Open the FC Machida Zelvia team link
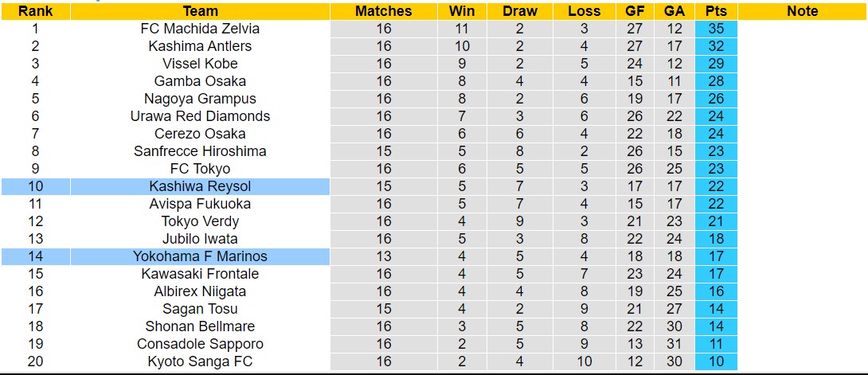The height and width of the screenshot is (375, 868). pyautogui.click(x=200, y=29)
